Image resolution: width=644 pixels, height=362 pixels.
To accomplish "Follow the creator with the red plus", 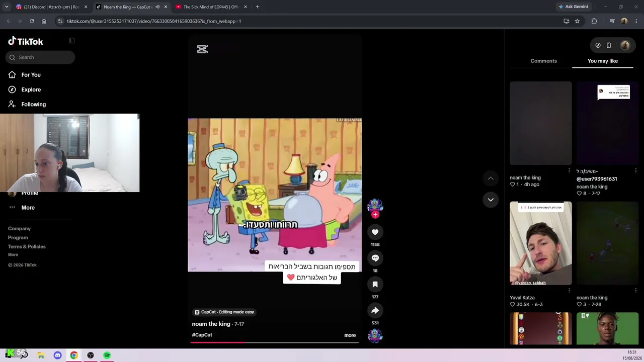I will [375, 215].
